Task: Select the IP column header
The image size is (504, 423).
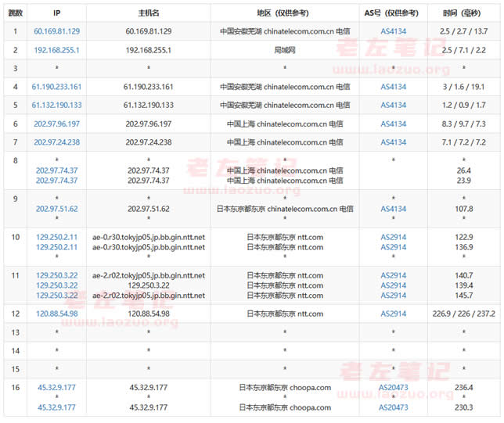Action: coord(57,13)
